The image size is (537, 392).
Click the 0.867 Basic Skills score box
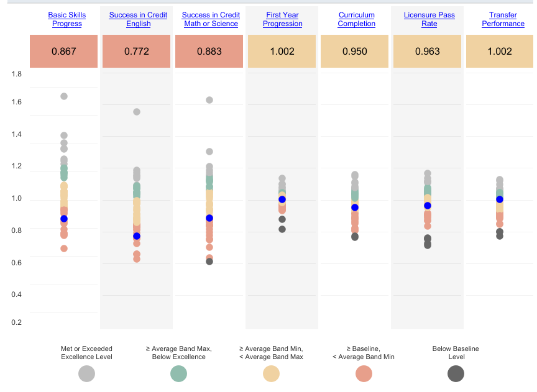63,51
